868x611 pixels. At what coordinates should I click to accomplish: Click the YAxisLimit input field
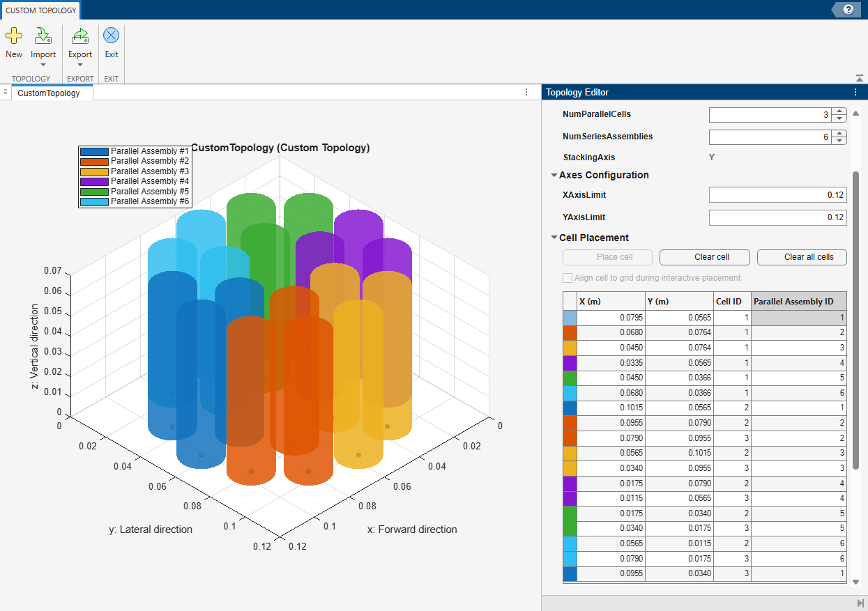778,217
